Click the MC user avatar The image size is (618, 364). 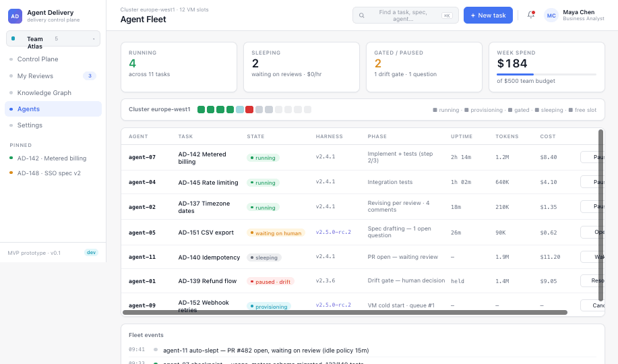[x=551, y=16]
